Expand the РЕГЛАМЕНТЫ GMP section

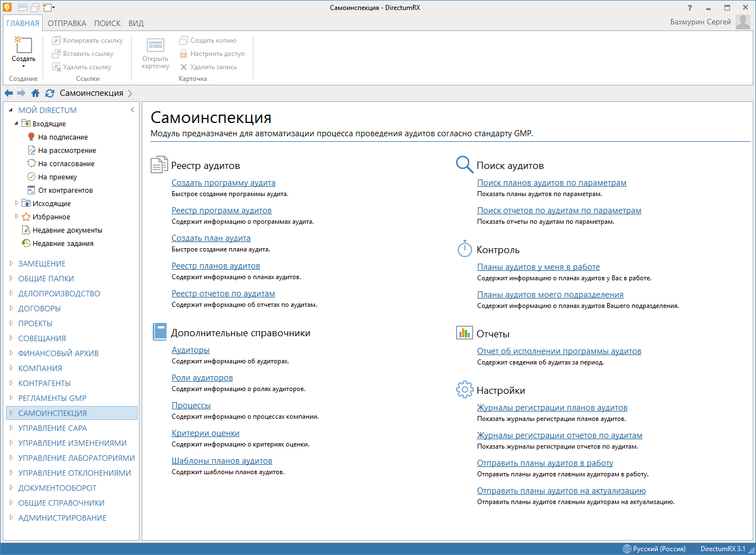coord(11,398)
